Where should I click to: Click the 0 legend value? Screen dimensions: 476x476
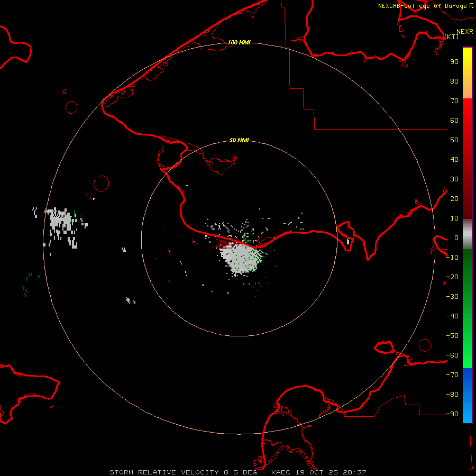click(456, 238)
